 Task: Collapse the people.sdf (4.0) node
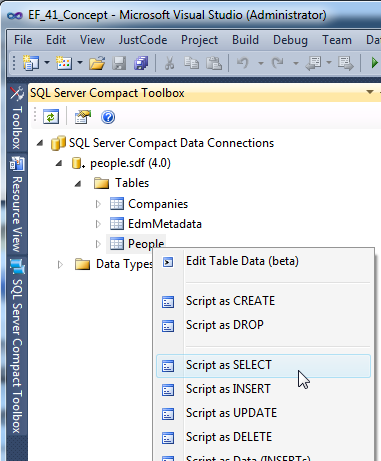(x=59, y=163)
